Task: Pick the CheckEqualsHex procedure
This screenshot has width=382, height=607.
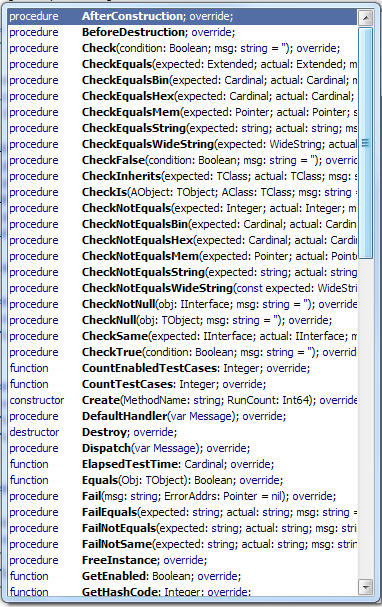Action: pyautogui.click(x=182, y=96)
